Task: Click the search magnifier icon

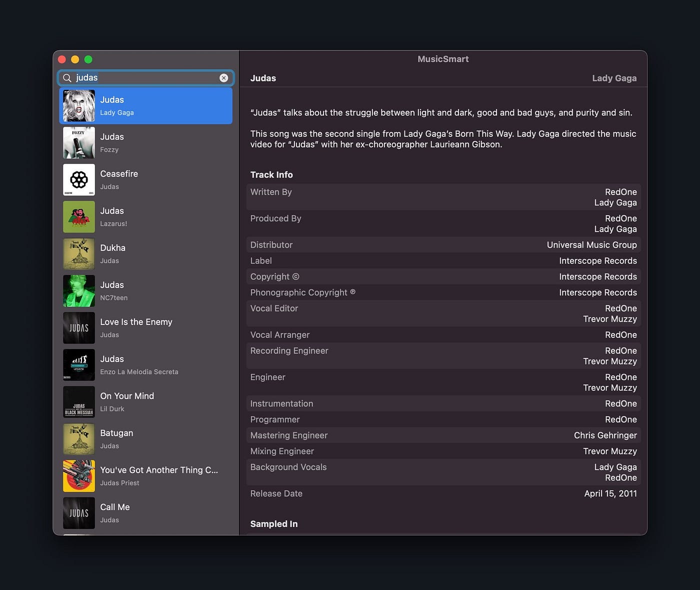Action: [67, 78]
